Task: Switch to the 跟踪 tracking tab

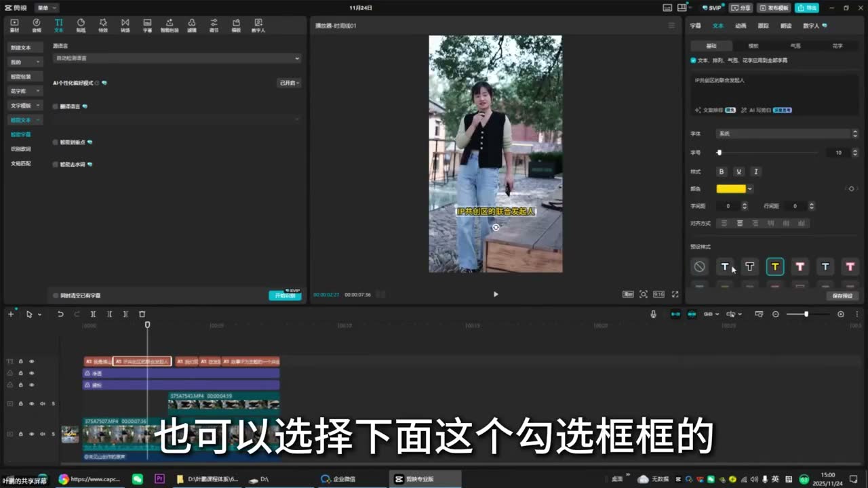Action: pos(763,26)
